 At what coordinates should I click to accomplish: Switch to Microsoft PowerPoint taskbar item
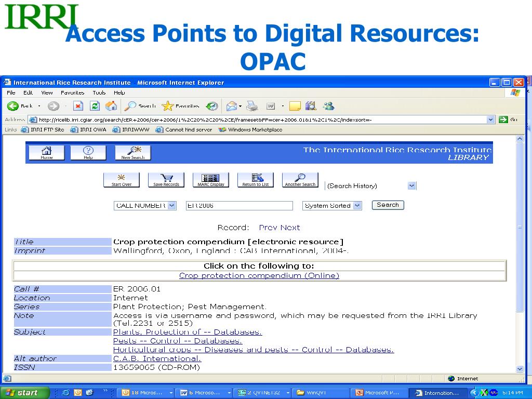tap(378, 393)
